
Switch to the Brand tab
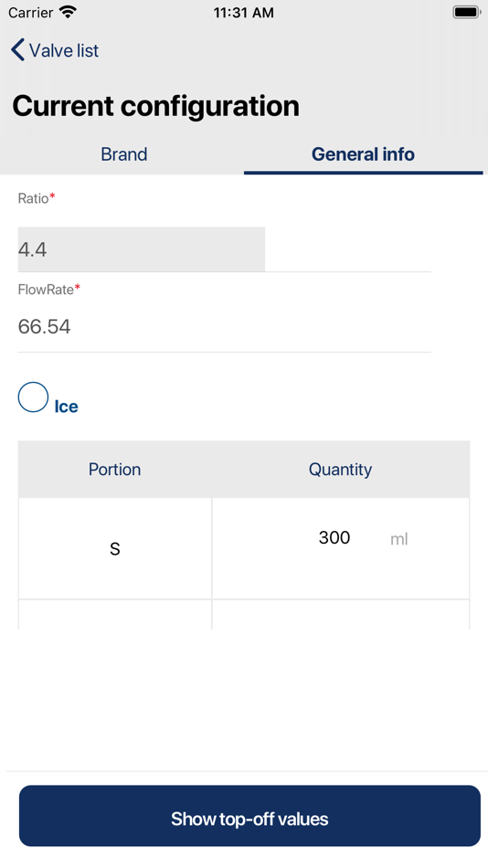[124, 153]
